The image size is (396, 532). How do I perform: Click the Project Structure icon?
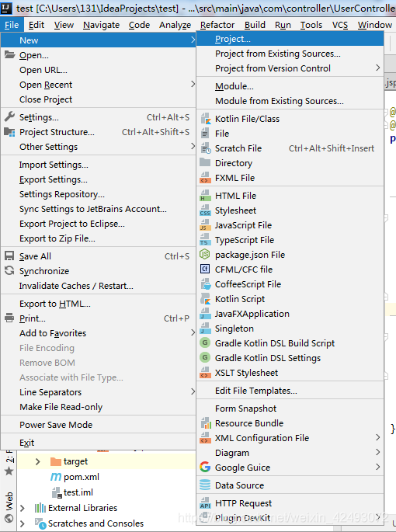9,132
